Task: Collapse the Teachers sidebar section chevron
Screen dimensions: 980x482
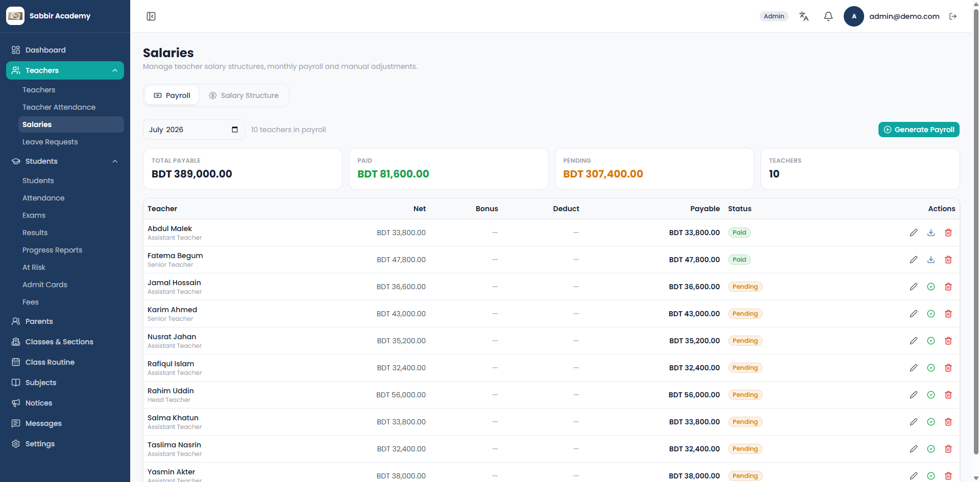Action: click(x=115, y=70)
